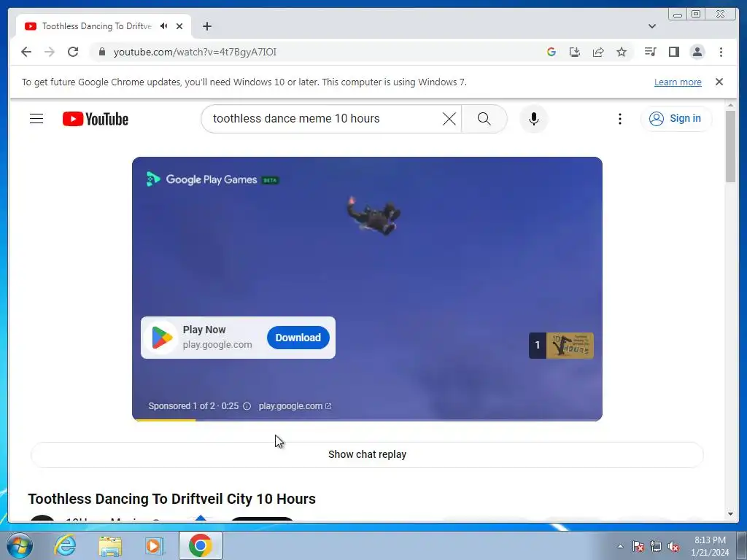Bookmark this tab with the star icon
The width and height of the screenshot is (747, 560).
622,52
